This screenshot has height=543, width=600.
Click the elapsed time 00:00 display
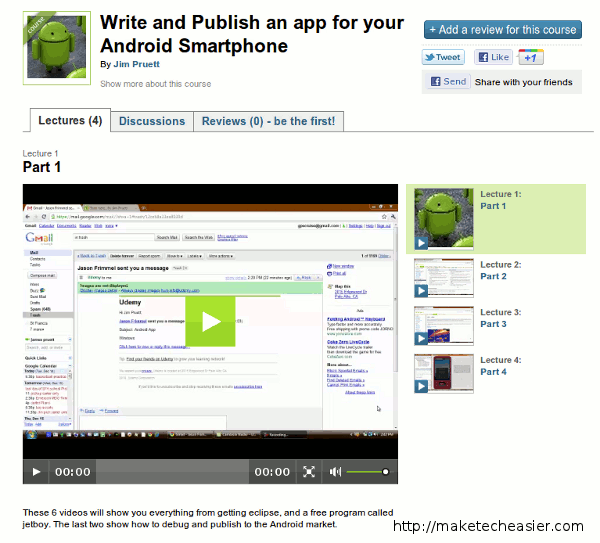[x=73, y=472]
